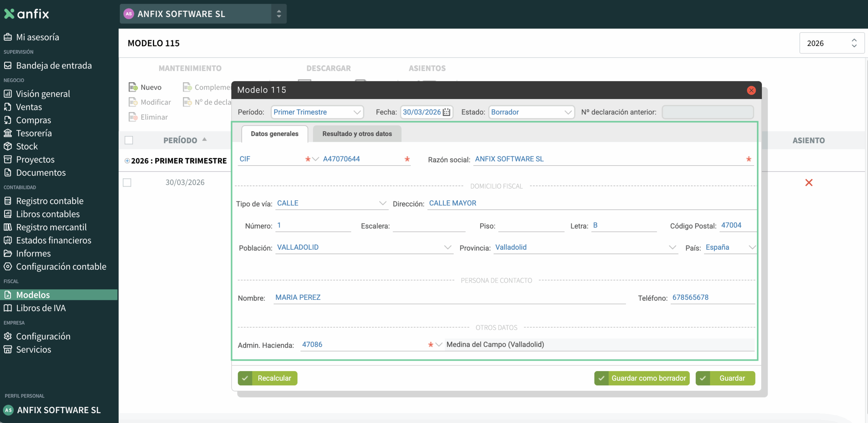The height and width of the screenshot is (423, 868).
Task: Click the calendar icon next to Fecha
Action: coord(447,112)
